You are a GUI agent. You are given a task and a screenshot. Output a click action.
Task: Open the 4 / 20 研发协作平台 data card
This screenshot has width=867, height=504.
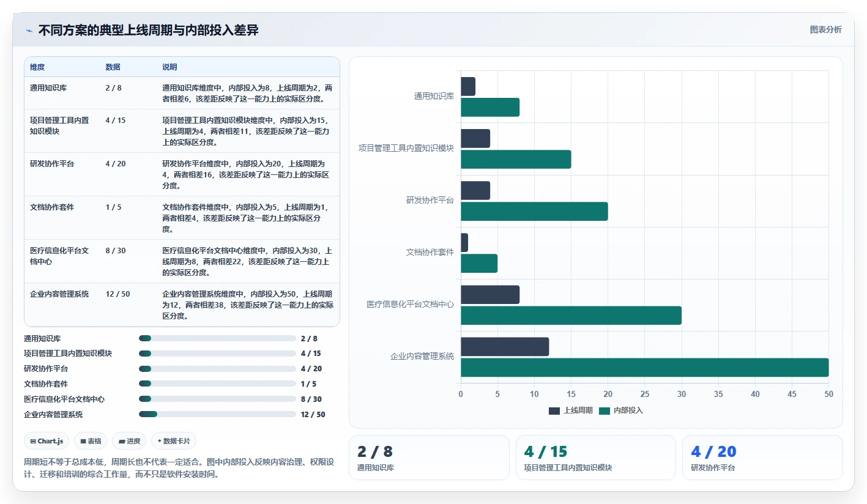coord(762,458)
